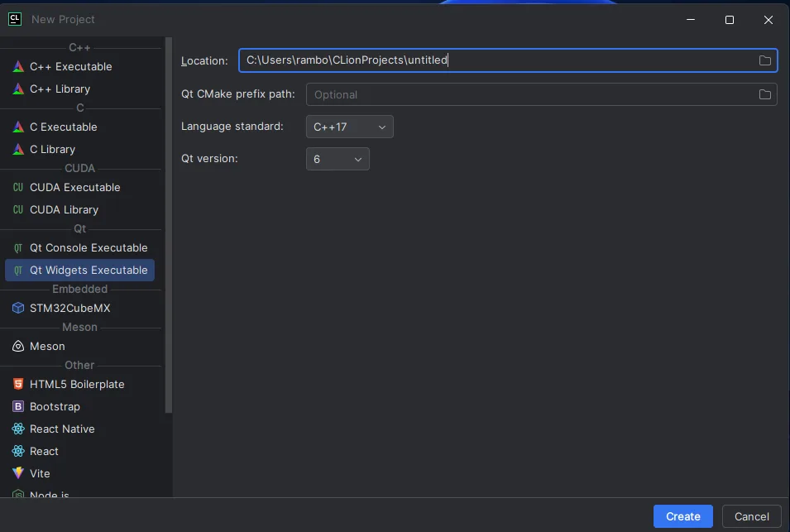Select C++ Library project type

(x=79, y=89)
